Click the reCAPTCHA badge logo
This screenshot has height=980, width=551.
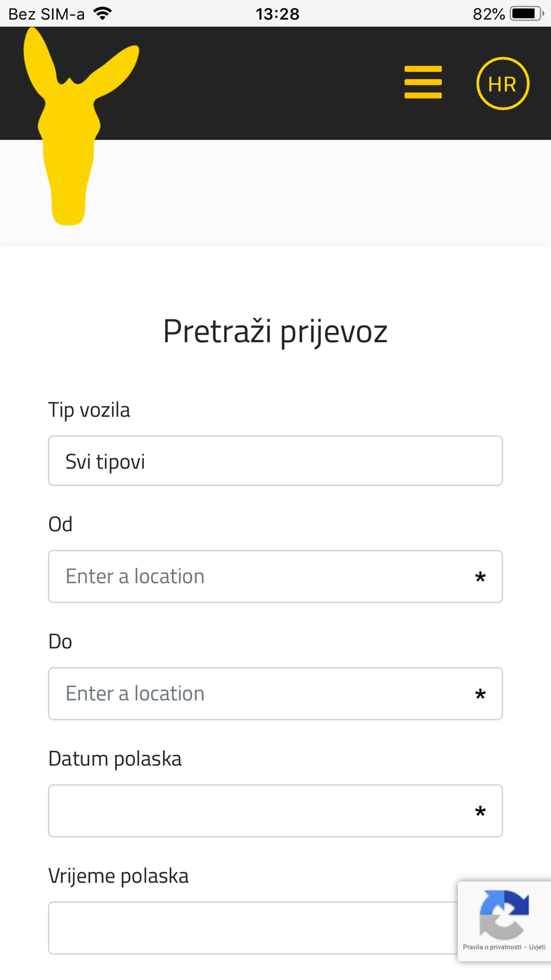(x=504, y=914)
